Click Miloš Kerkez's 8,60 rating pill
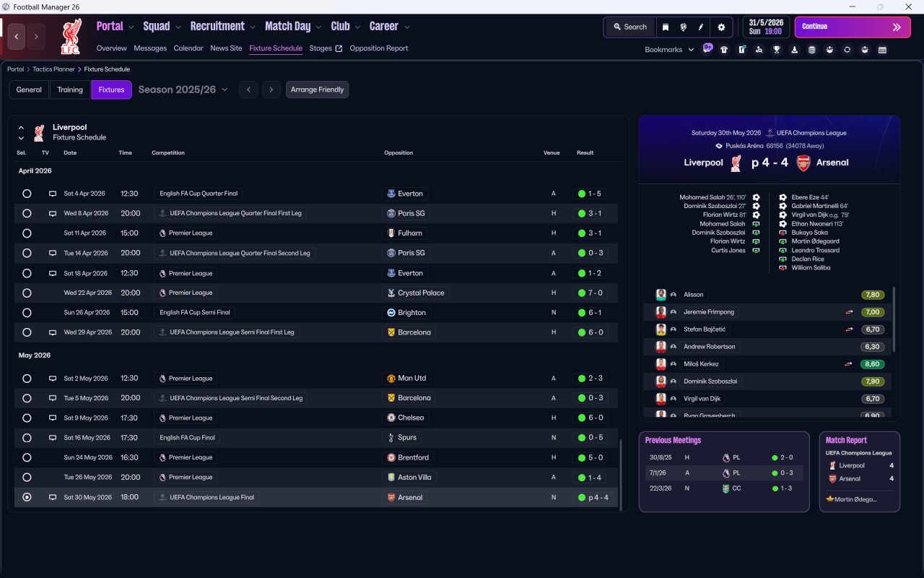The width and height of the screenshot is (924, 578). coord(872,364)
